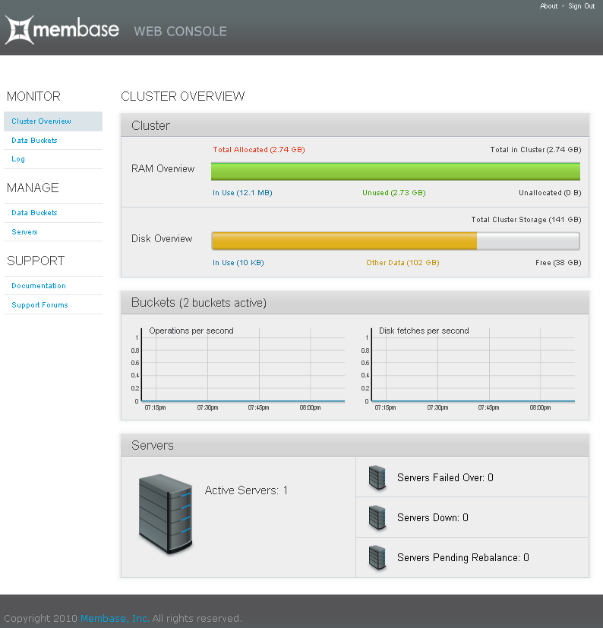Screen dimensions: 603x628
Task: Click the Servers panel header
Action: (x=355, y=445)
